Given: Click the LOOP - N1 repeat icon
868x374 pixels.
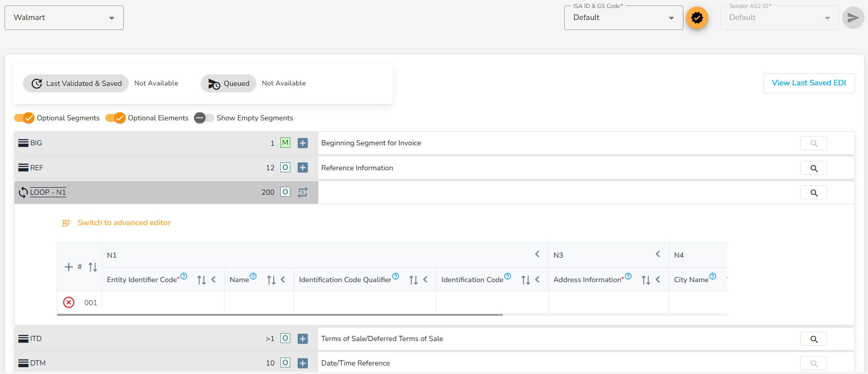Looking at the screenshot, I should pos(303,192).
